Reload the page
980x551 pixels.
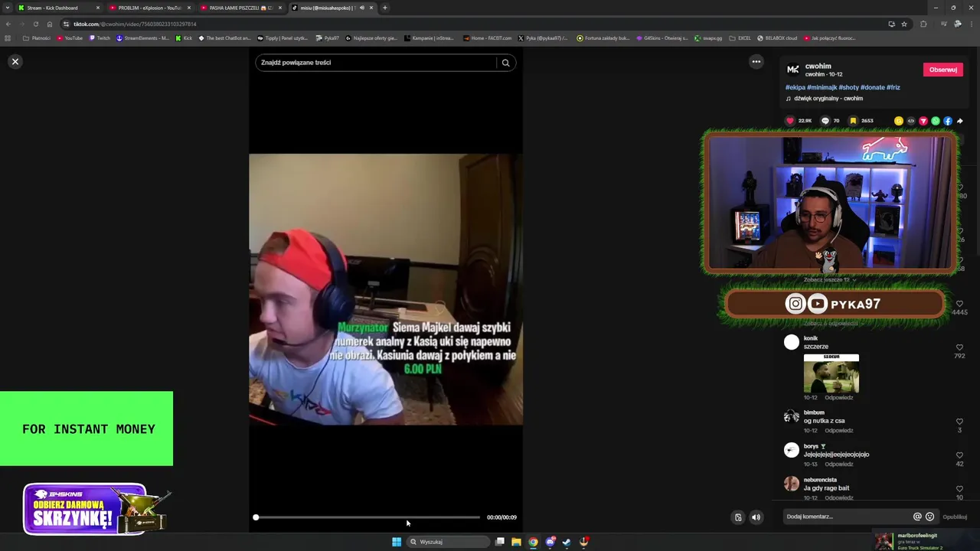[x=35, y=24]
